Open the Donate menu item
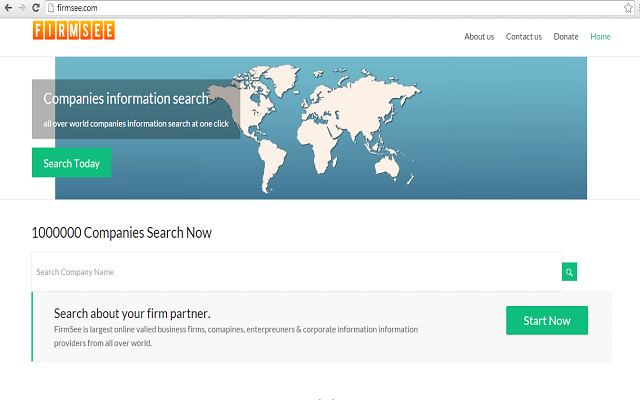 pos(566,37)
